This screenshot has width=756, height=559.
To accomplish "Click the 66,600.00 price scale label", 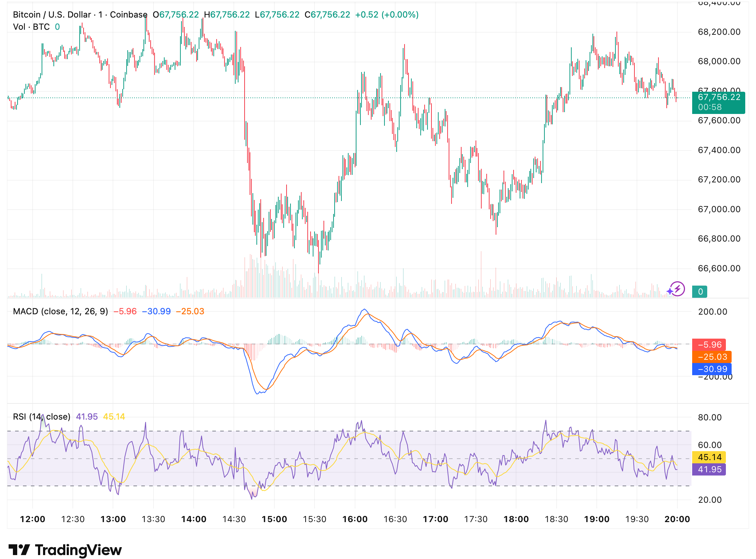I will [x=719, y=268].
